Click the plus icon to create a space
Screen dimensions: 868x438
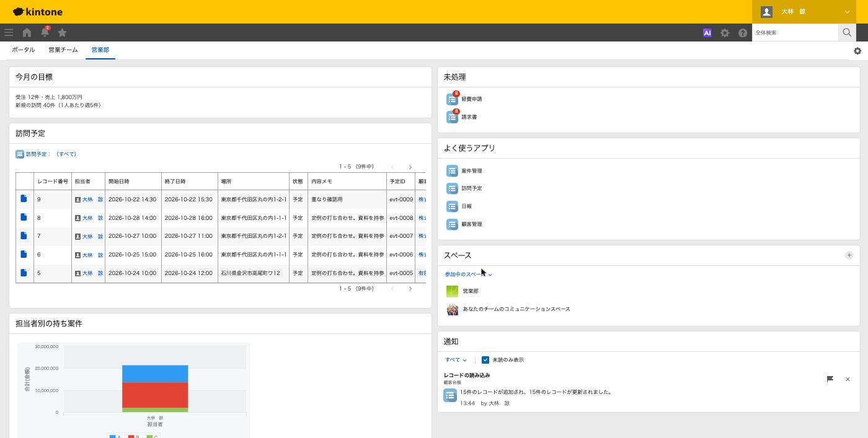[849, 255]
